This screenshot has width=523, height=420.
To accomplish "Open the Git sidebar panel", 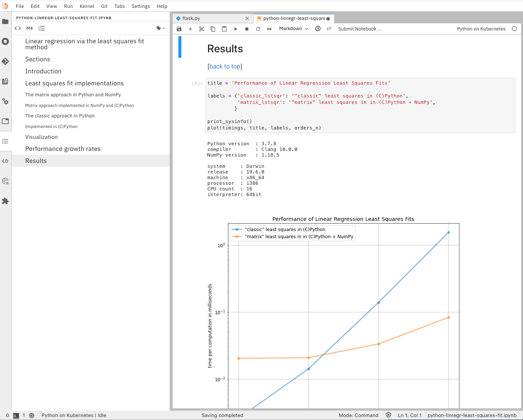I will point(5,61).
